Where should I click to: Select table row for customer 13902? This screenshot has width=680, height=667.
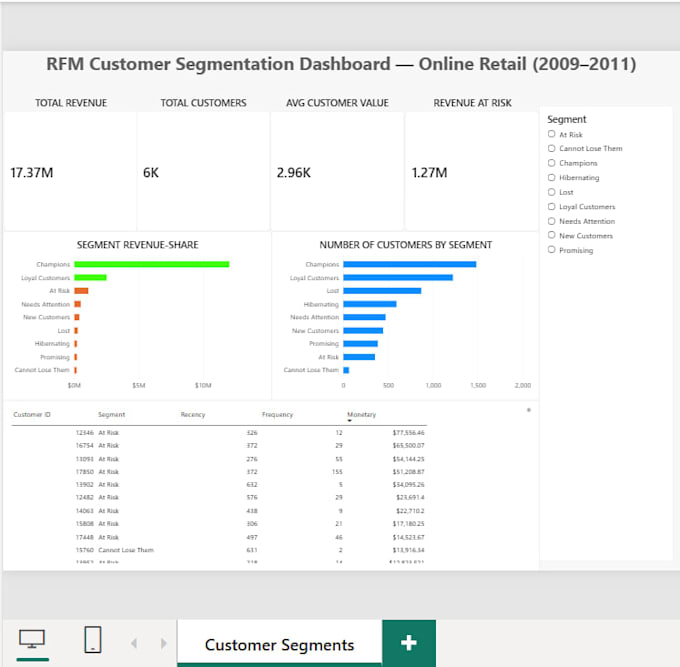(x=219, y=484)
